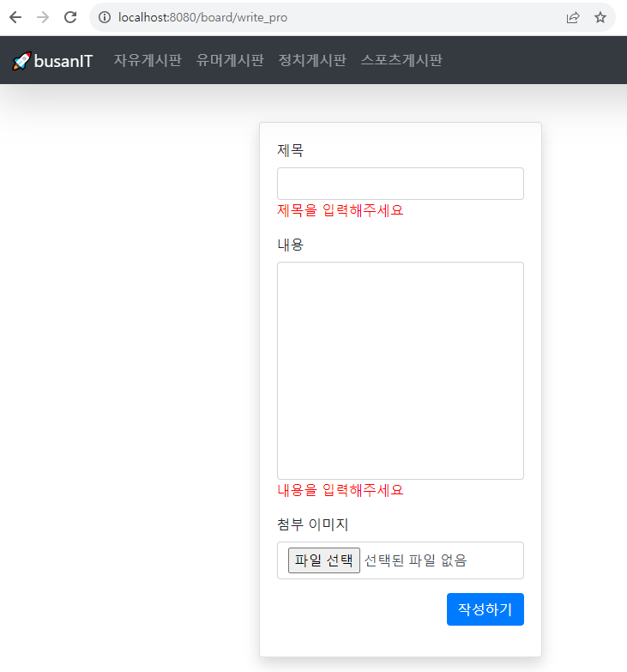The height and width of the screenshot is (672, 627).
Task: Click the busanIT brand link
Action: click(63, 61)
